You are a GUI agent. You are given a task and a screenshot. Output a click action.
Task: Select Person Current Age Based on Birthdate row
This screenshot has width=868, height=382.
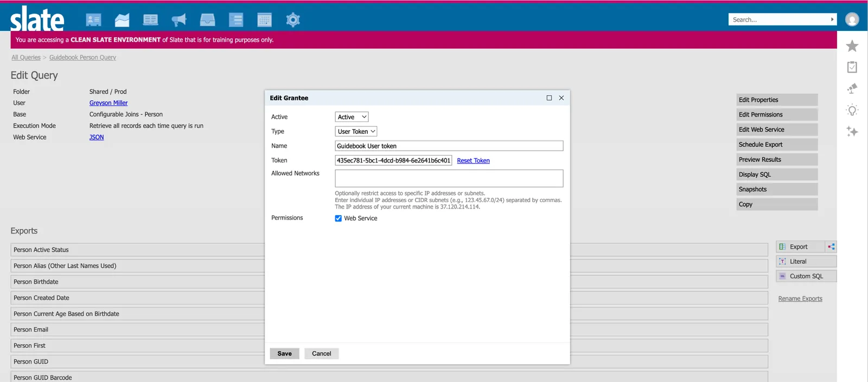click(x=389, y=314)
